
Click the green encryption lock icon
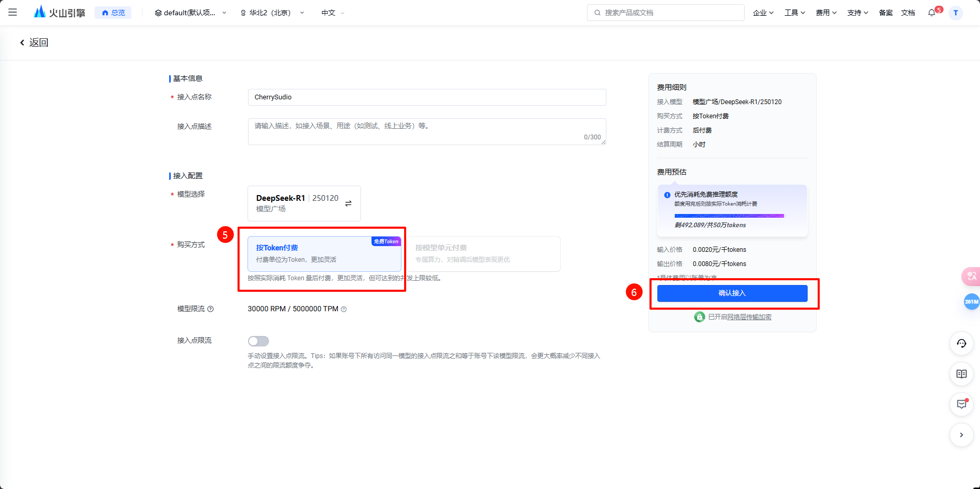point(699,317)
